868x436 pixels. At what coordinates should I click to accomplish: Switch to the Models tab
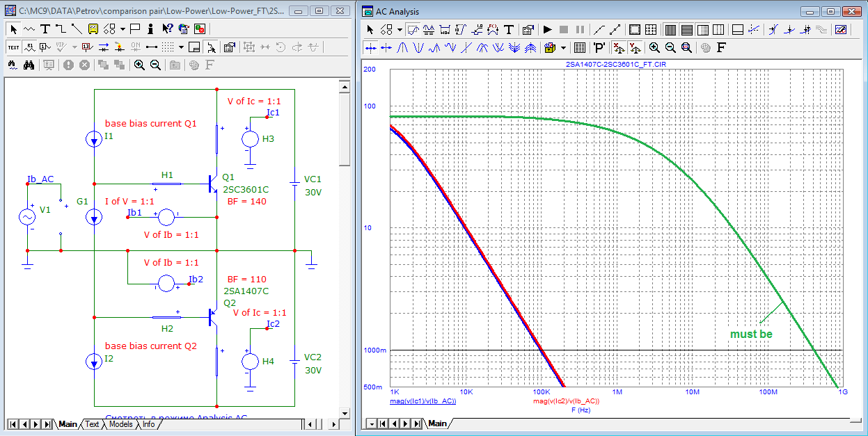[x=120, y=424]
